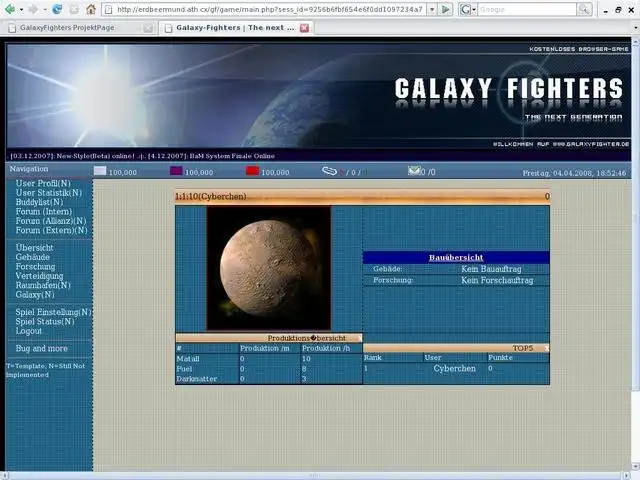Reload the page with the refresh icon

coord(57,9)
